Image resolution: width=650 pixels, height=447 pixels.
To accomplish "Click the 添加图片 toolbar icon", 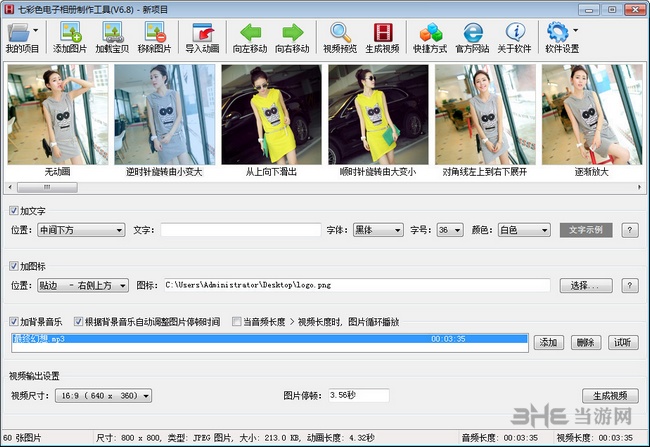I will point(70,32).
